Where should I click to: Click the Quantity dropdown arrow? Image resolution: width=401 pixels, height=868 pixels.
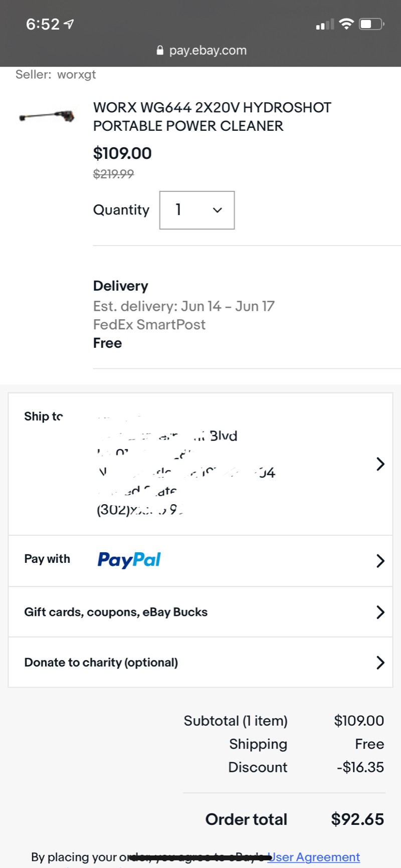point(218,210)
